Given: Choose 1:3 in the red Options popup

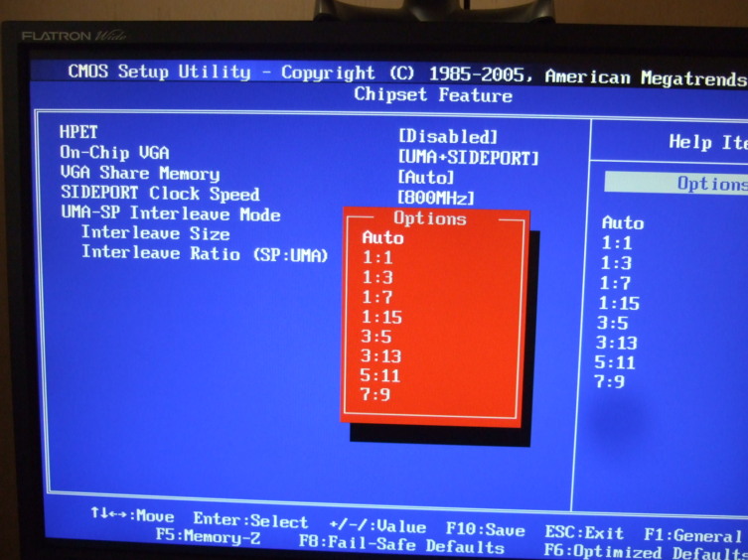Looking at the screenshot, I should [377, 277].
